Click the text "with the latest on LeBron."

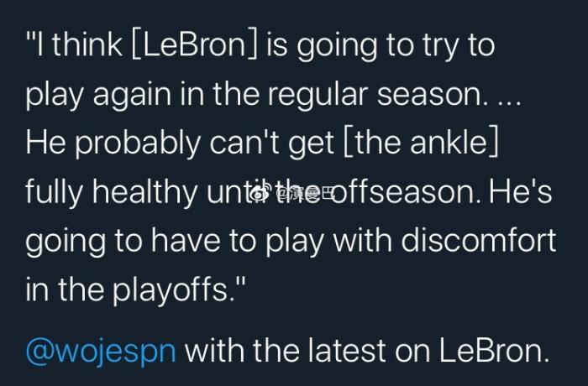pos(367,347)
